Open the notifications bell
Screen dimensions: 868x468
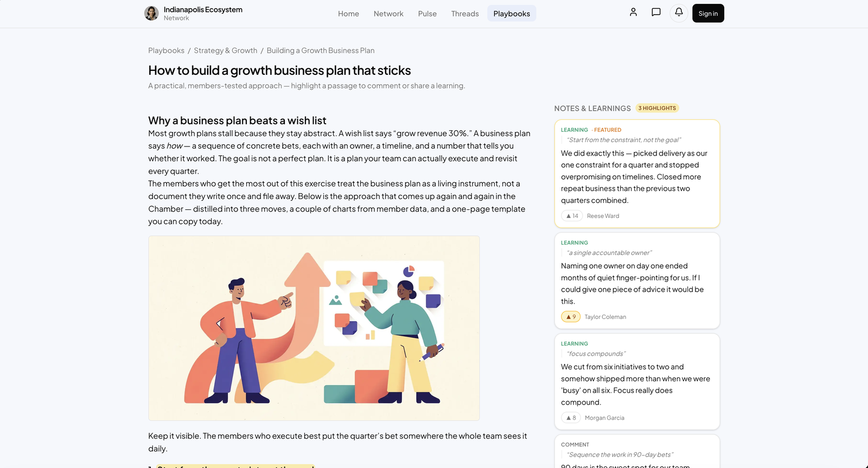click(679, 13)
